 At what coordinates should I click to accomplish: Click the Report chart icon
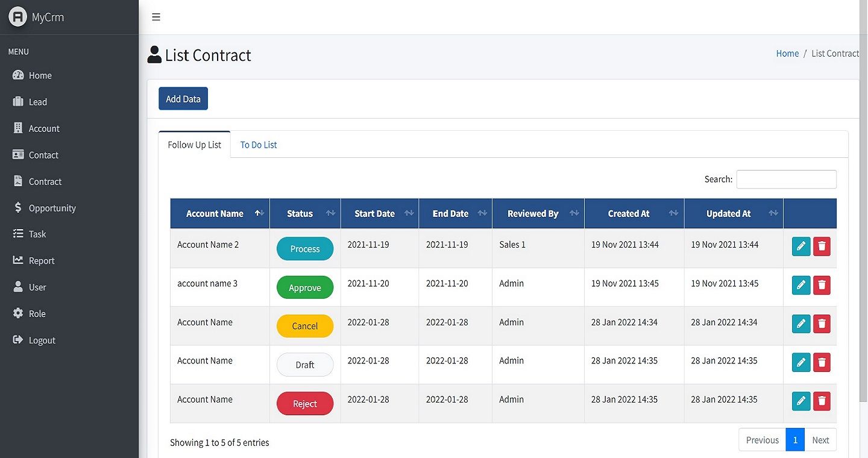18,260
